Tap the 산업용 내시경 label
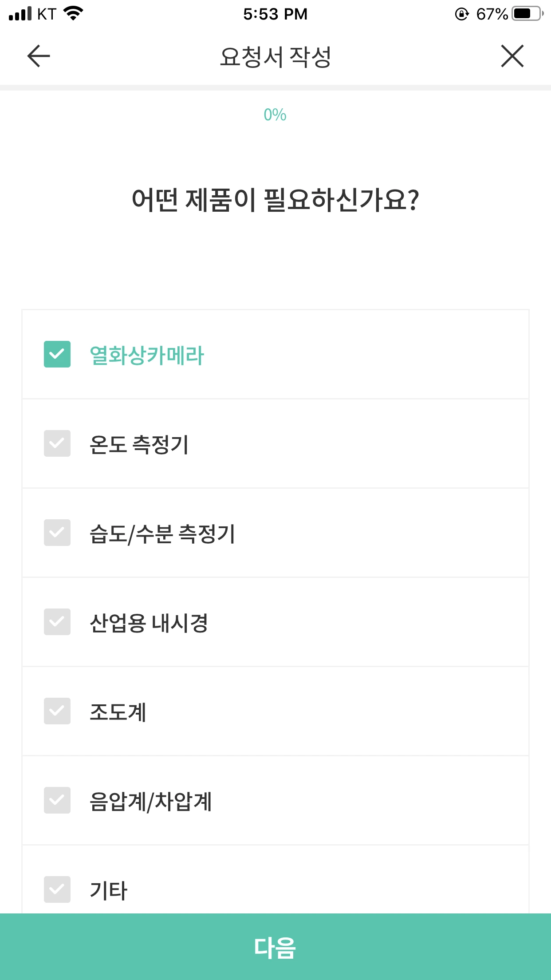This screenshot has height=980, width=551. 149,623
